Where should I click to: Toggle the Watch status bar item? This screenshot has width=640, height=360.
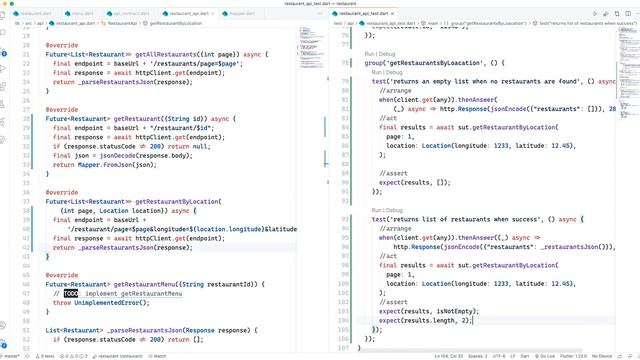click(157, 356)
